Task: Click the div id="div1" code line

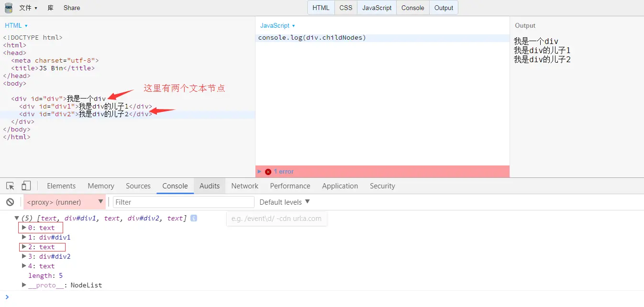Action: pos(86,106)
